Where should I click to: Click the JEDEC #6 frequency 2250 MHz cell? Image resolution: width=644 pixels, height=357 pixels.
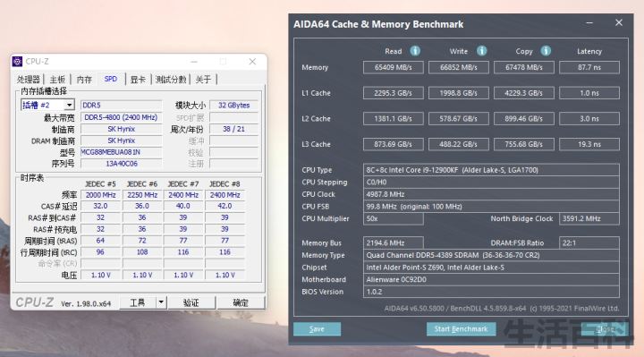point(142,195)
